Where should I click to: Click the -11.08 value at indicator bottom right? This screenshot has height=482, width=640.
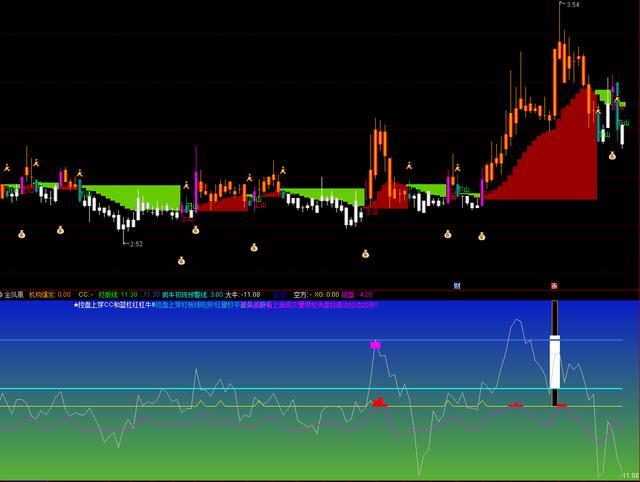point(629,475)
